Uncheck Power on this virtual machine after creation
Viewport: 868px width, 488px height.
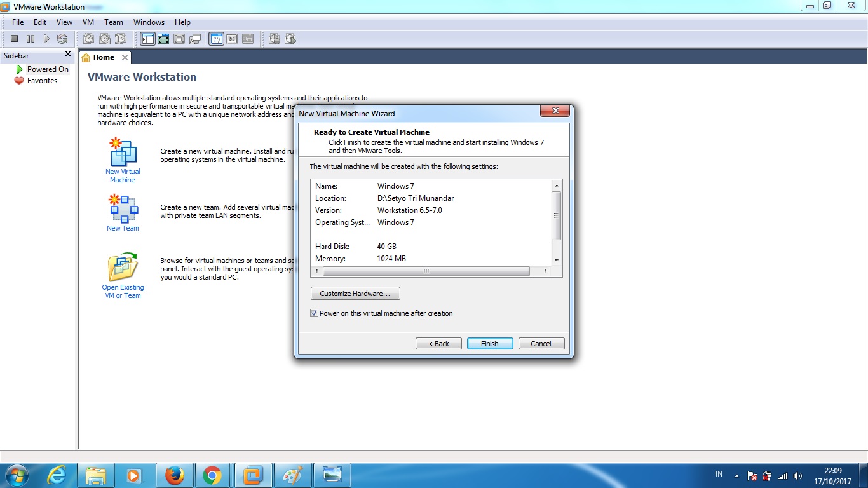pyautogui.click(x=314, y=313)
